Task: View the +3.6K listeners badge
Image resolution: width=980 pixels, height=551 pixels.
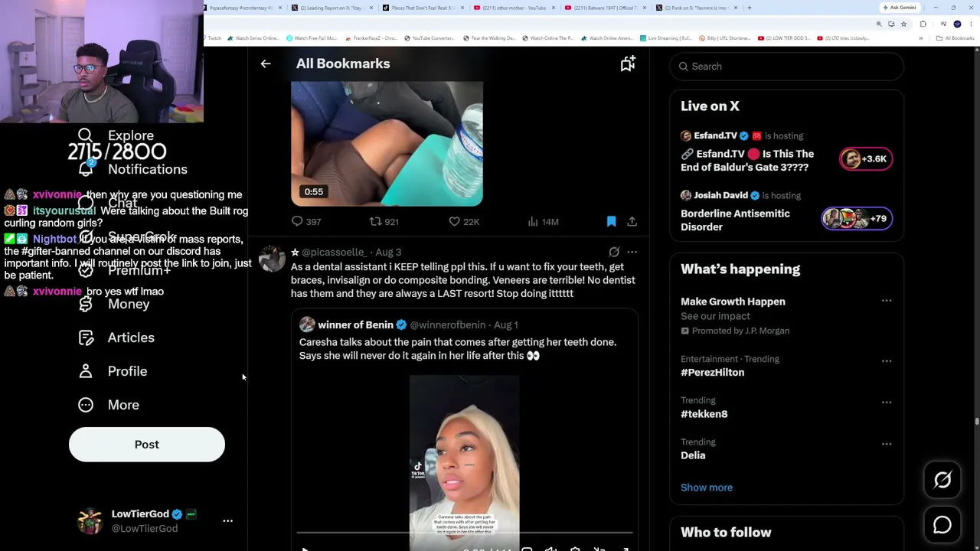Action: click(866, 159)
